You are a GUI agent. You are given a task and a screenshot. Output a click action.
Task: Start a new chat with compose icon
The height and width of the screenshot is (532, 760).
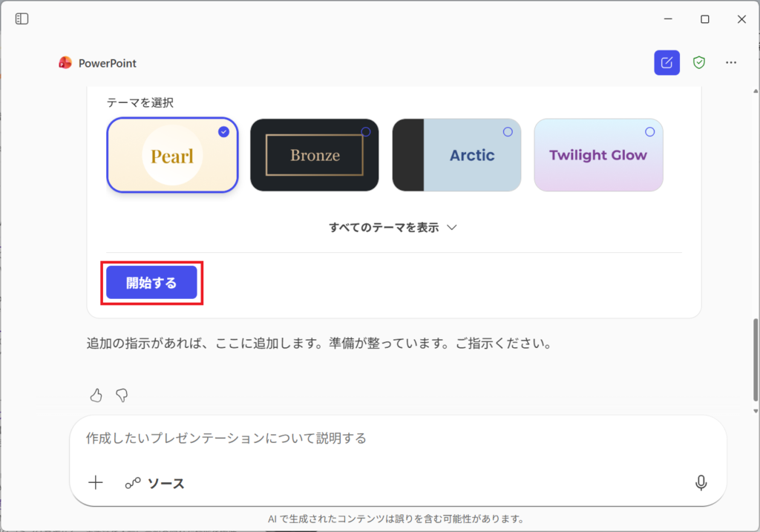(666, 63)
